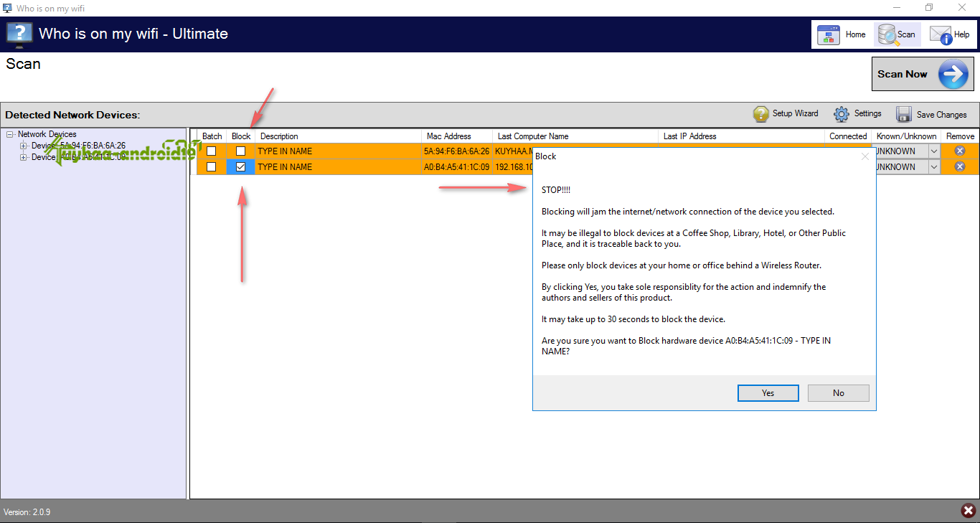Confirm blocking with Yes button
The image size is (980, 523).
tap(768, 393)
